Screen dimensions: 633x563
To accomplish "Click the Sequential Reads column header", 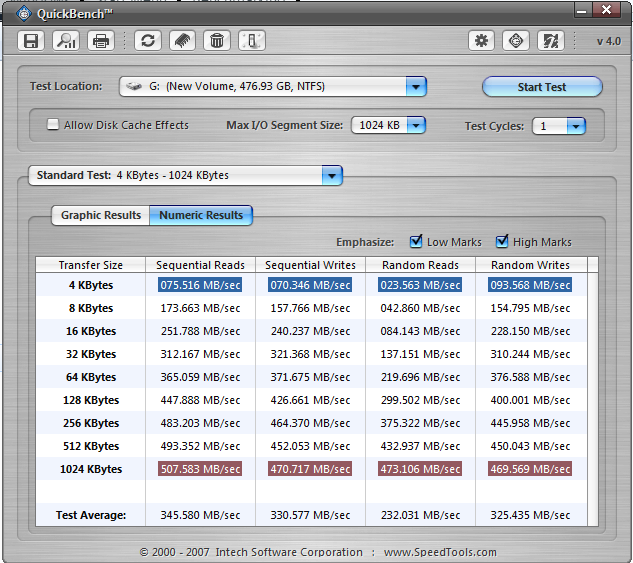I will coord(200,265).
